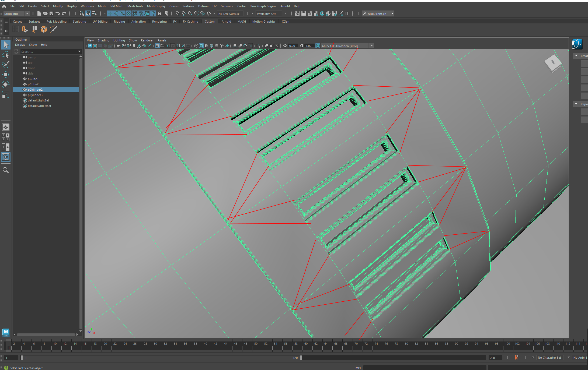
Task: Open Render Settings clapboard gear icon
Action: (x=316, y=13)
